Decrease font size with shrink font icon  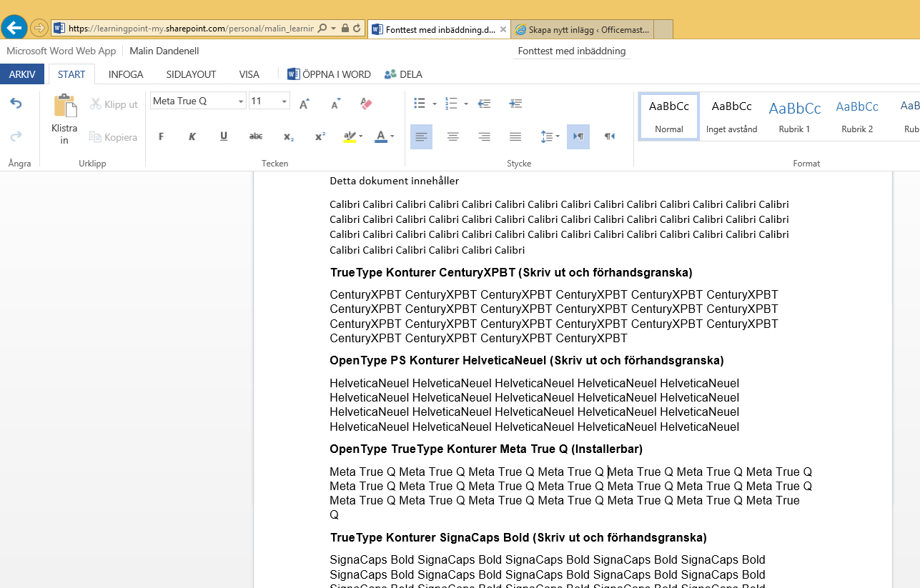point(335,104)
